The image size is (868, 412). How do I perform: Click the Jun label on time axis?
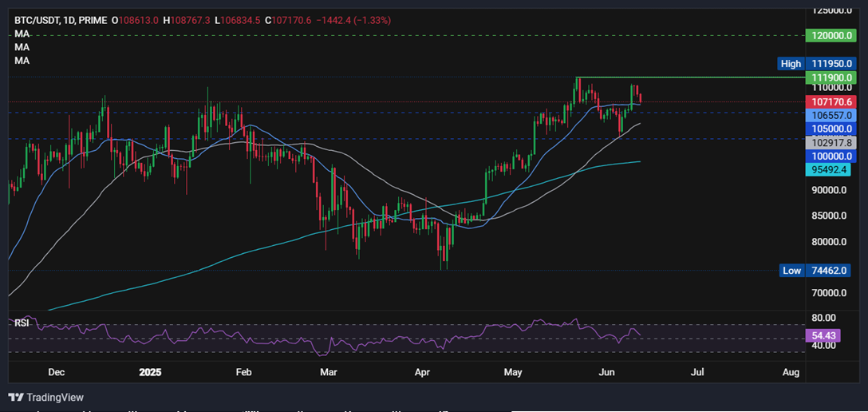(607, 373)
